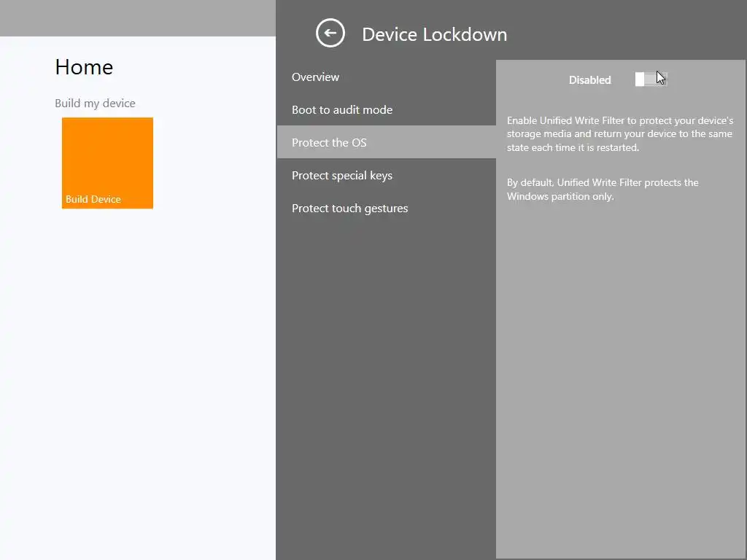Click the gray top bar above Home
This screenshot has width=747, height=560.
click(x=138, y=17)
